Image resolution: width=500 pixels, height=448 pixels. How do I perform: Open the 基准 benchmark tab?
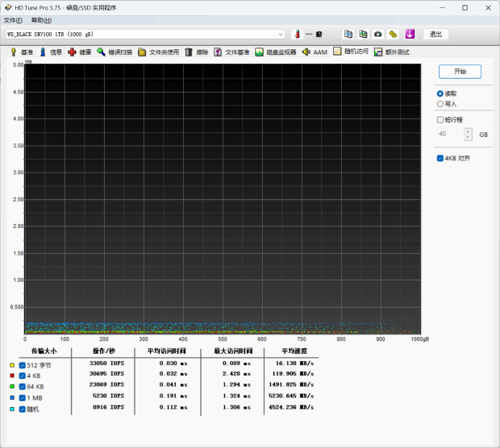(x=22, y=52)
